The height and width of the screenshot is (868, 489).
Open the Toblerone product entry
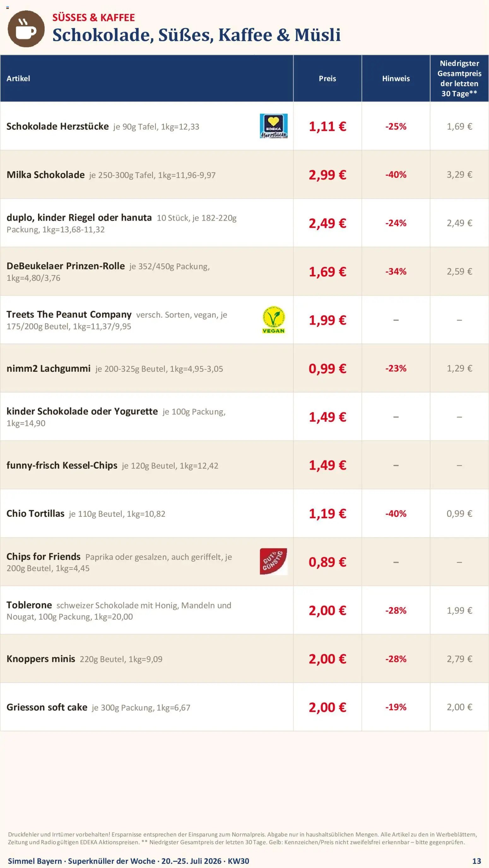point(29,605)
